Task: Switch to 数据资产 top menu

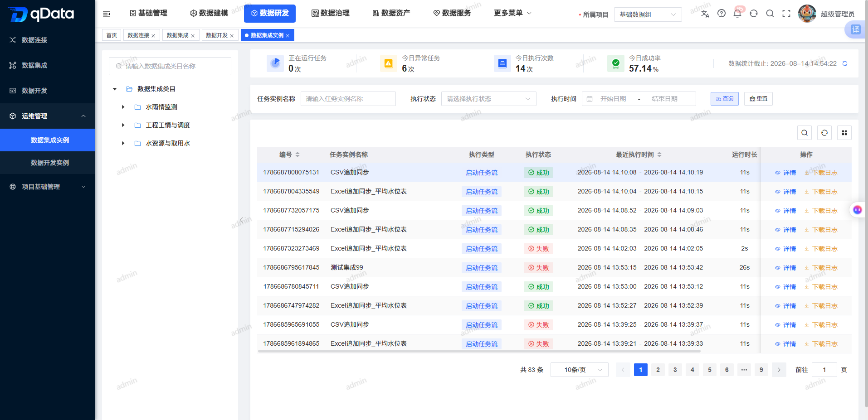Action: [x=391, y=13]
